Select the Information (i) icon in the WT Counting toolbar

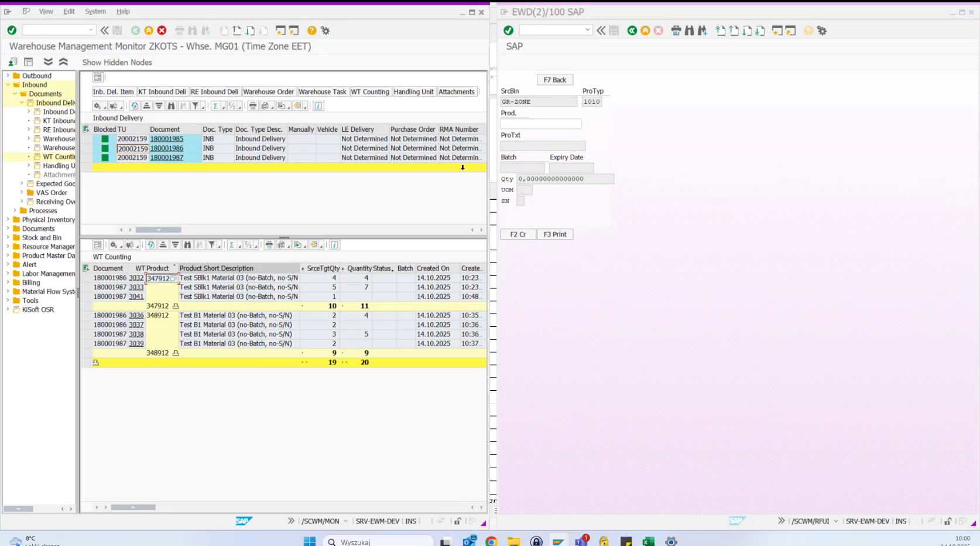coord(334,245)
